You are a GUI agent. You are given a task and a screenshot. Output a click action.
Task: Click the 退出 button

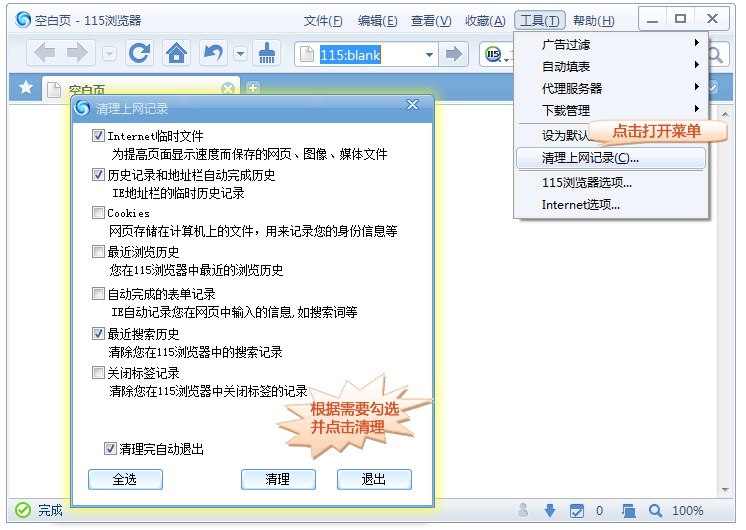click(374, 479)
